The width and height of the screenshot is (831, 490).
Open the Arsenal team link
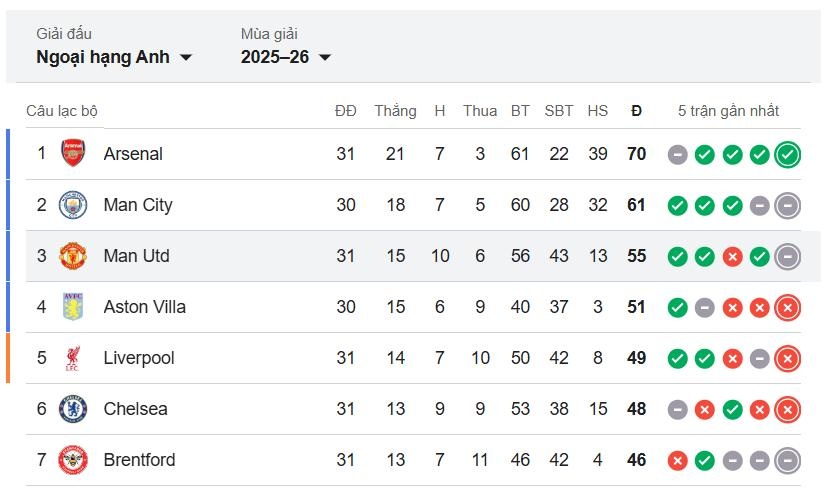click(x=133, y=154)
